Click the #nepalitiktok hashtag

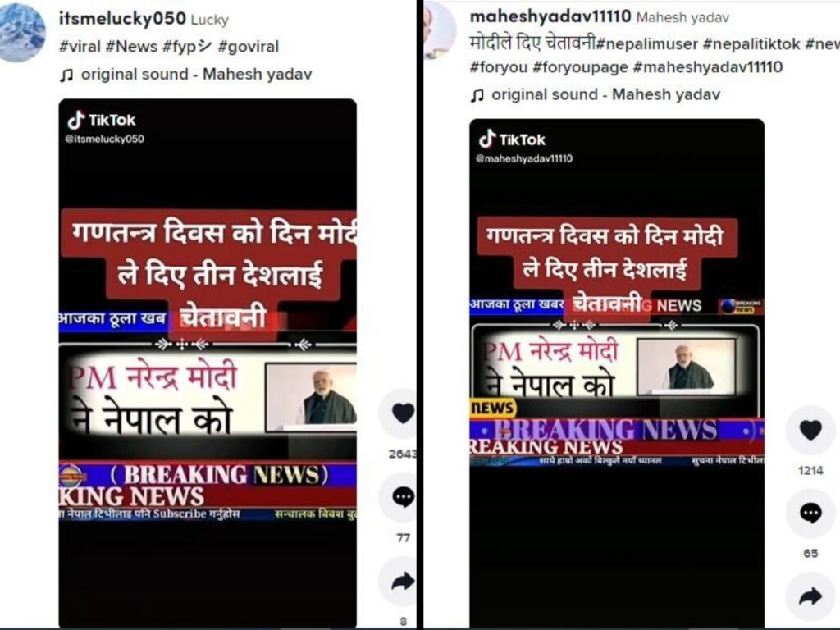[x=751, y=44]
